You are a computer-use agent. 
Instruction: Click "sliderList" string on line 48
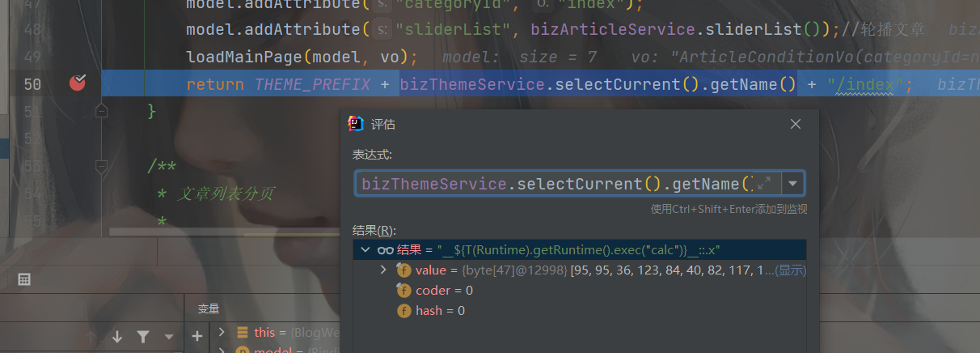458,30
